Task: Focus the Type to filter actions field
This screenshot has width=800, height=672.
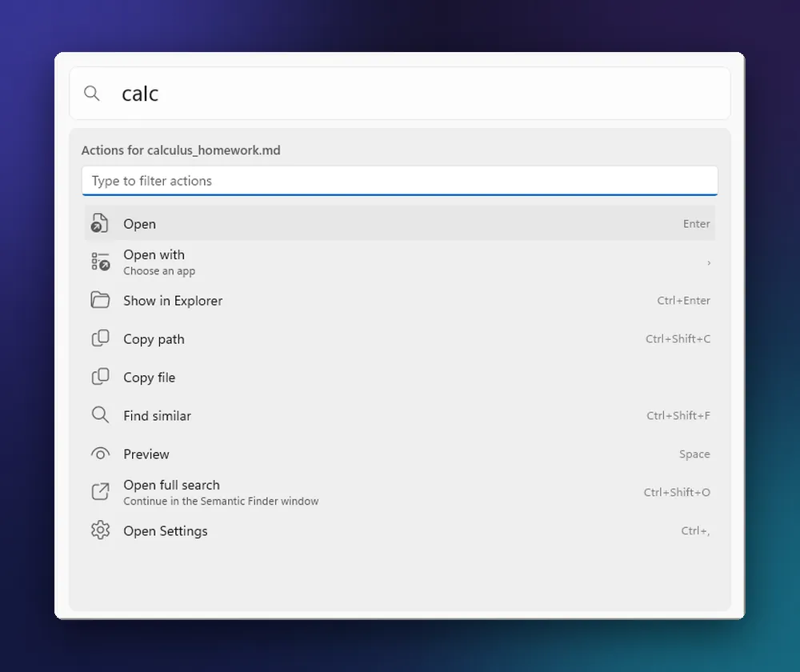Action: [x=400, y=181]
